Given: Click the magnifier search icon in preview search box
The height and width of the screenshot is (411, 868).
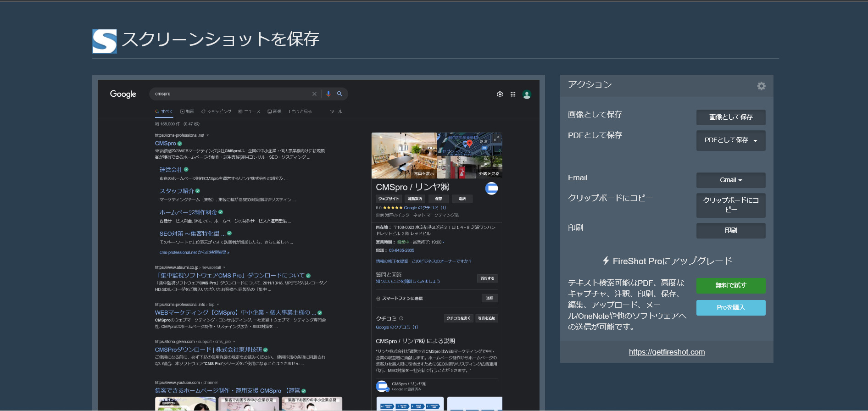Looking at the screenshot, I should [x=339, y=94].
